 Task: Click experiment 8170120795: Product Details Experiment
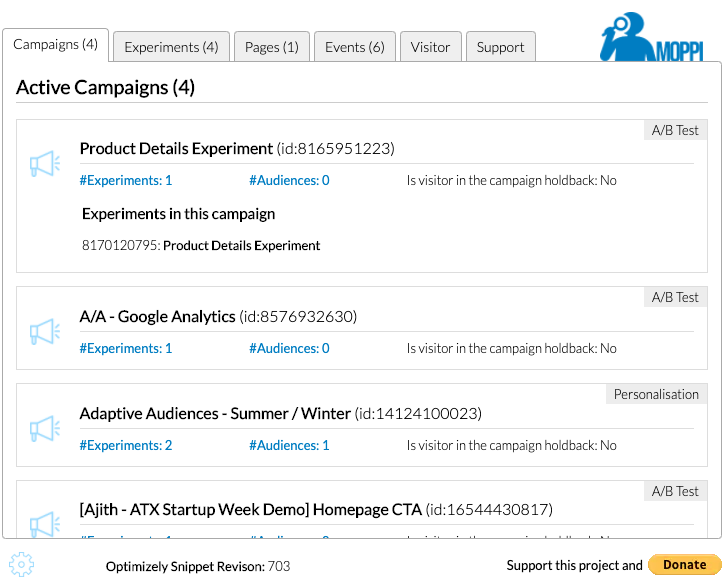tap(201, 245)
